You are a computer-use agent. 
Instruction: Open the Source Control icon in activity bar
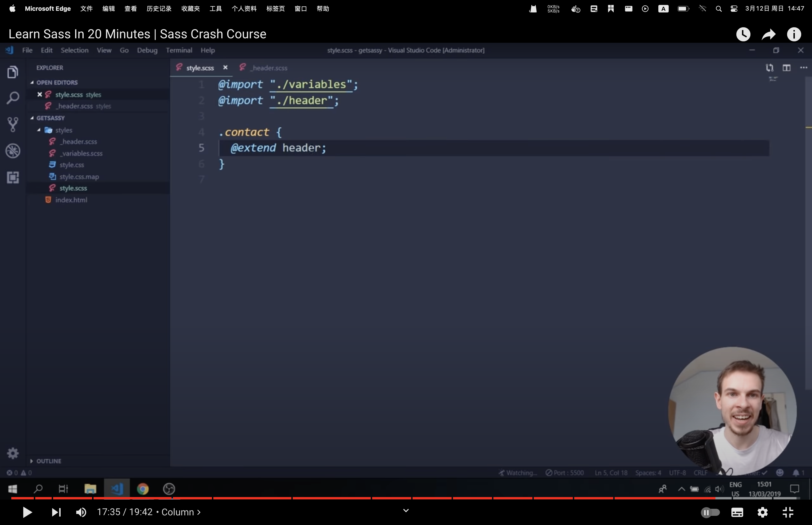[x=13, y=124]
